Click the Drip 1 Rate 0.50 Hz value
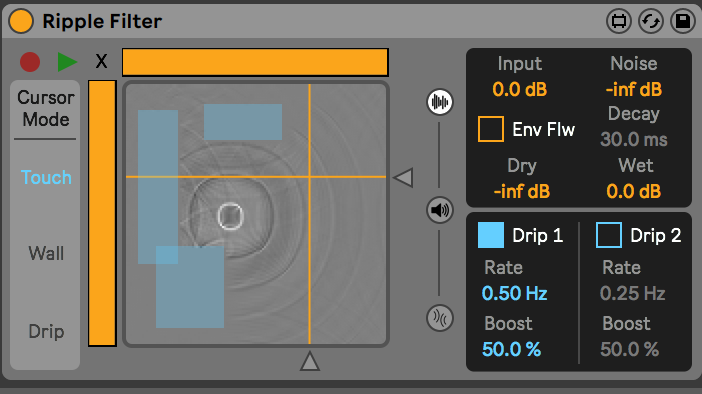 (514, 294)
